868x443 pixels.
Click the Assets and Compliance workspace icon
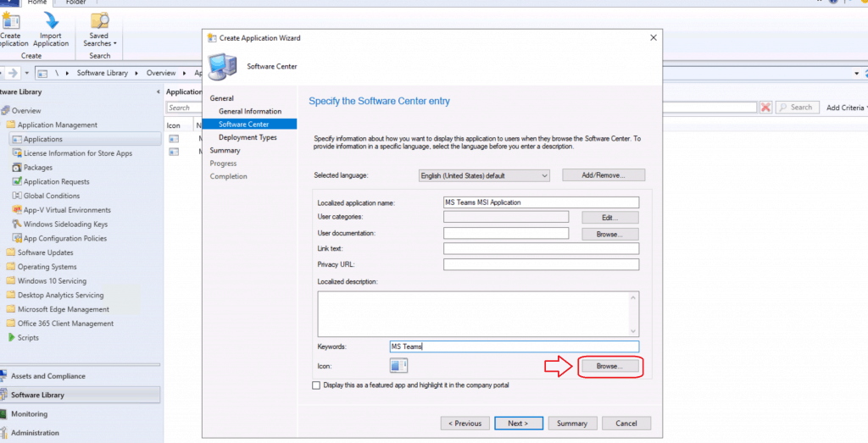coord(4,376)
